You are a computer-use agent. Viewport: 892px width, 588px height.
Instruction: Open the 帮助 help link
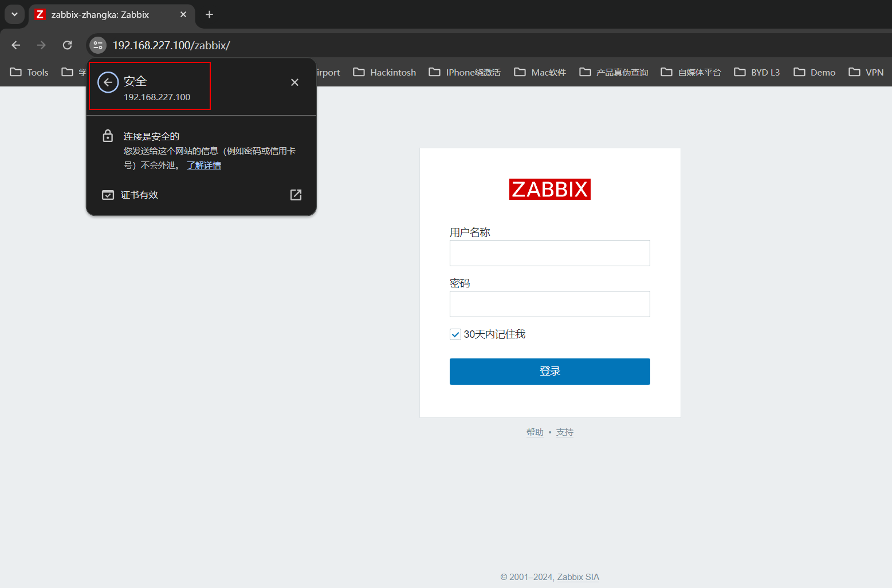(535, 432)
